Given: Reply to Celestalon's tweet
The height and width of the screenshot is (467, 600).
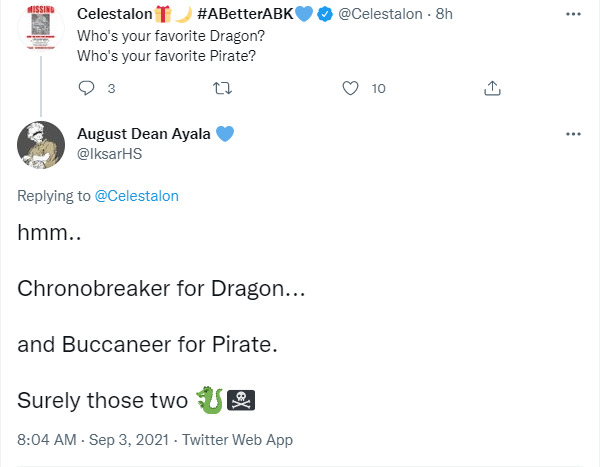Looking at the screenshot, I should click(x=86, y=88).
